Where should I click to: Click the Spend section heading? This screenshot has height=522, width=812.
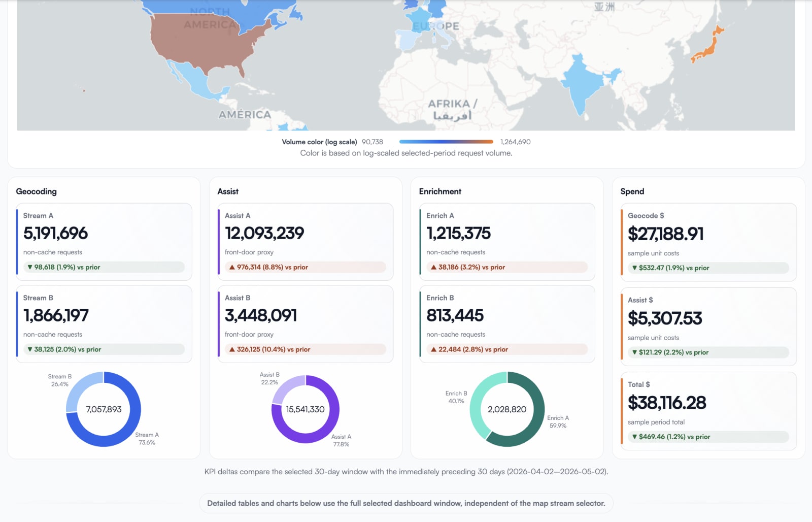(632, 191)
